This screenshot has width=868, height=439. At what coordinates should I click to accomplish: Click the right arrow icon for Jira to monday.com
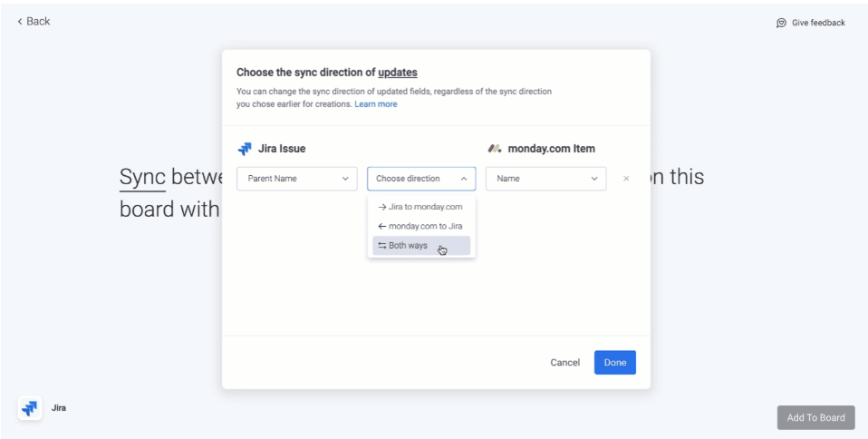tap(382, 207)
